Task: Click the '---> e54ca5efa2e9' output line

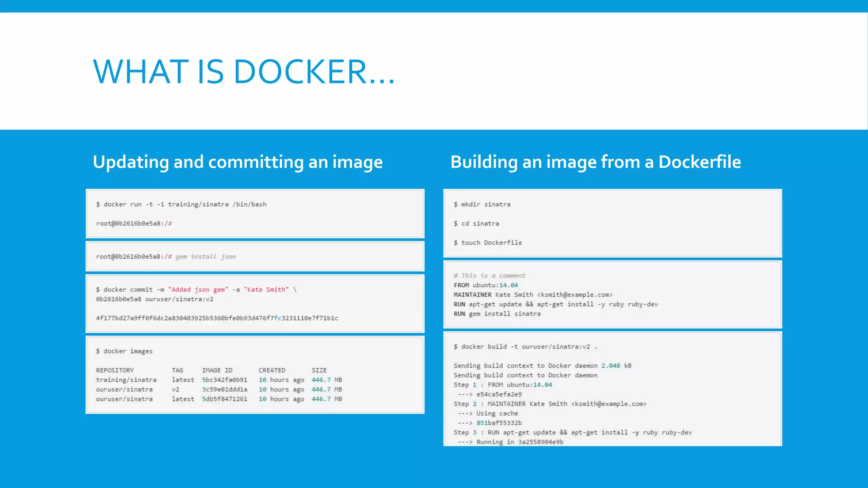Action: click(490, 394)
